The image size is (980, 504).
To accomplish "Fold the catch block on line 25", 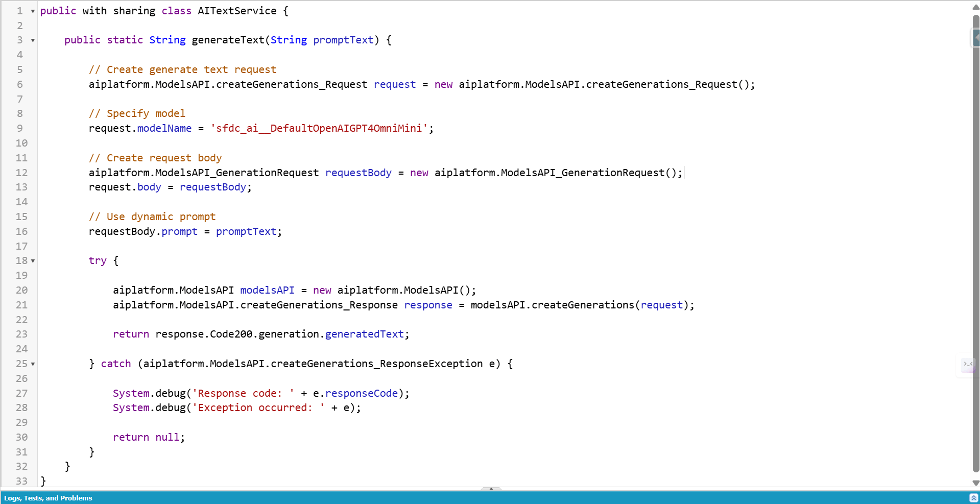I will point(33,364).
